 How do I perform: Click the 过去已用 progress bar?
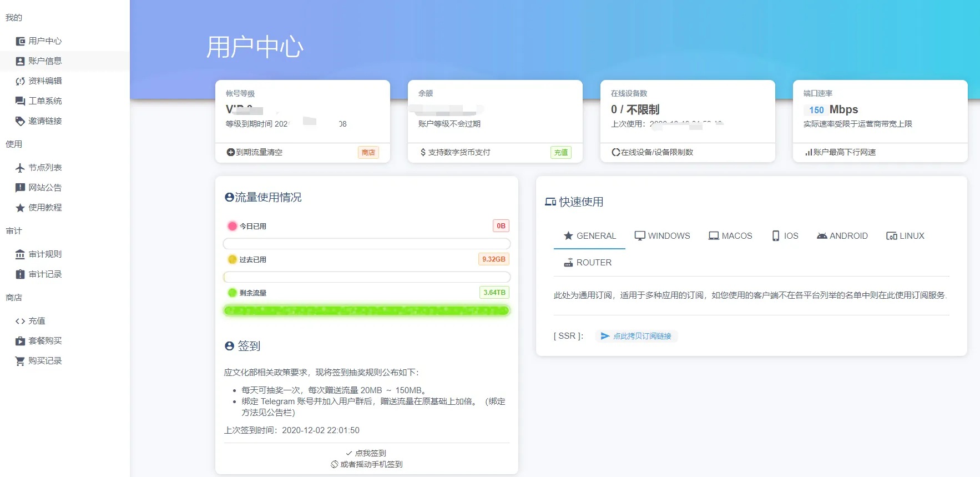tap(367, 277)
